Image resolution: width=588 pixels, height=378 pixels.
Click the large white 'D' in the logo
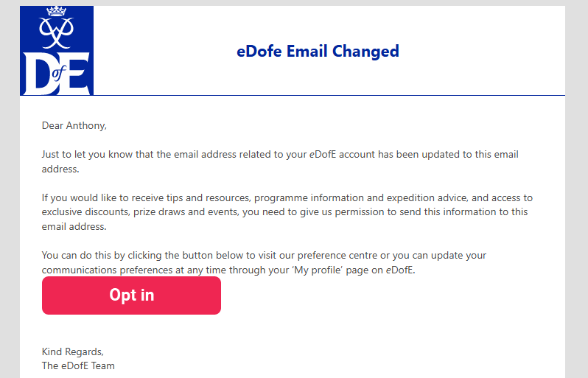click(x=35, y=74)
